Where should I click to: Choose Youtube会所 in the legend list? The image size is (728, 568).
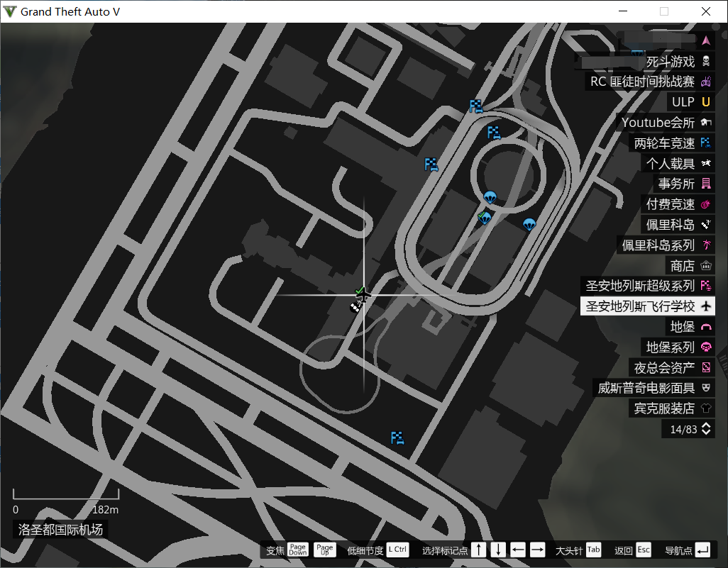coord(666,123)
